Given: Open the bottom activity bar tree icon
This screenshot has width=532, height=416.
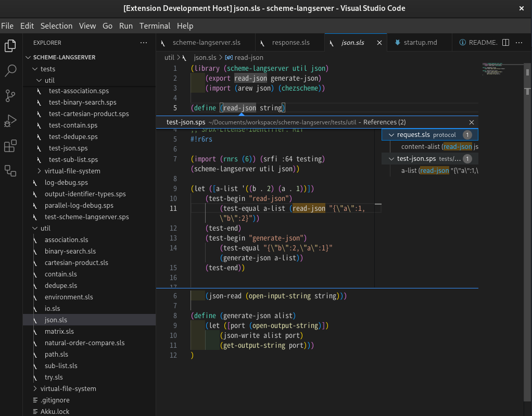Looking at the screenshot, I should pyautogui.click(x=10, y=171).
